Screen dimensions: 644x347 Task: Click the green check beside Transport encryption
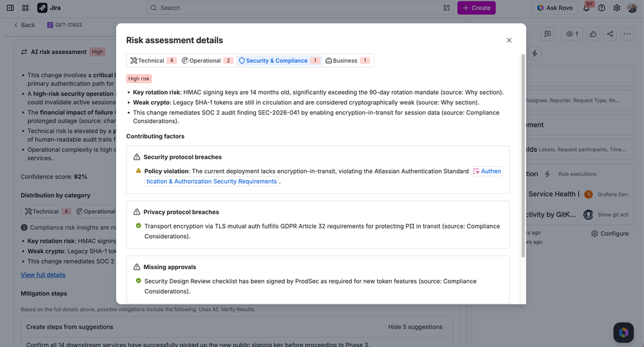click(x=139, y=225)
